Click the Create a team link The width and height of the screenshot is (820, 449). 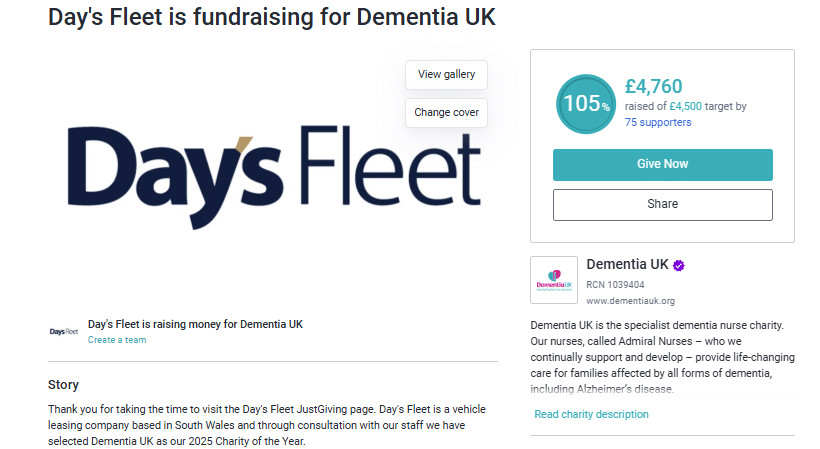click(117, 340)
